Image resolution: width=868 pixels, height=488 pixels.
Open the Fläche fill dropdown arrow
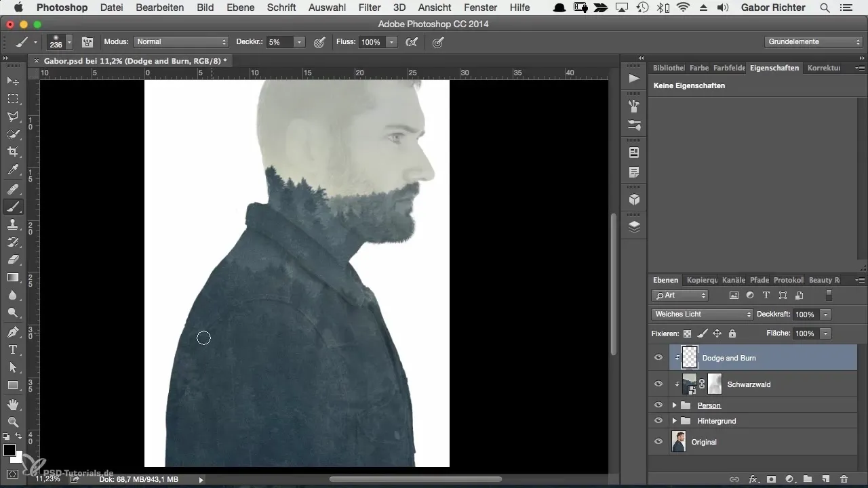(825, 333)
